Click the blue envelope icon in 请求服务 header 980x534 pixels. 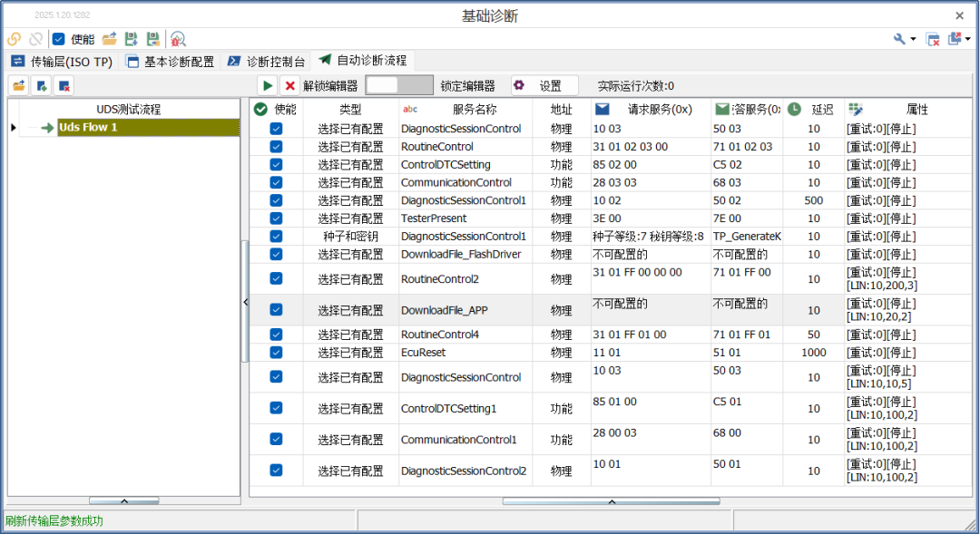point(602,110)
